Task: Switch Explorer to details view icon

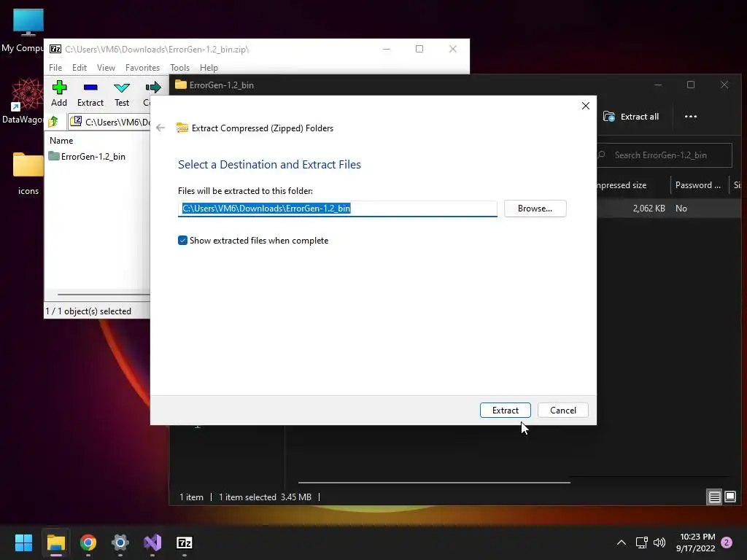Action: click(715, 497)
